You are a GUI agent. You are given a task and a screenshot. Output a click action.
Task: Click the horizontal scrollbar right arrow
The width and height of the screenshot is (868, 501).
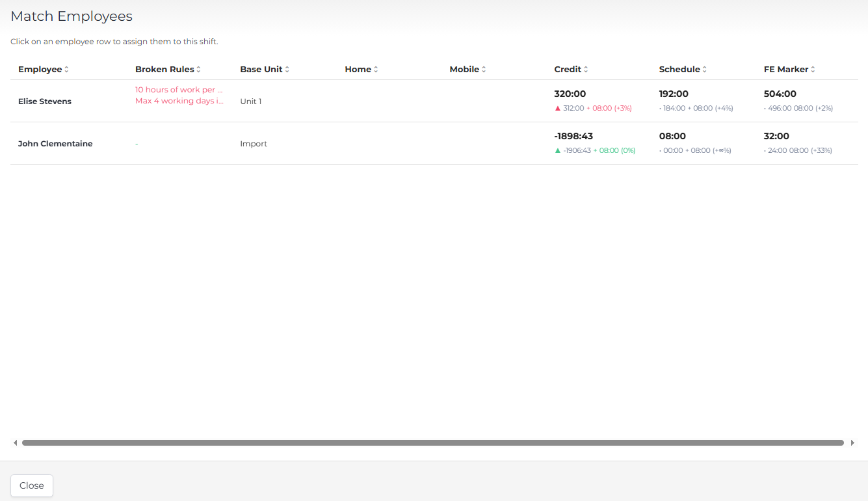click(x=852, y=443)
